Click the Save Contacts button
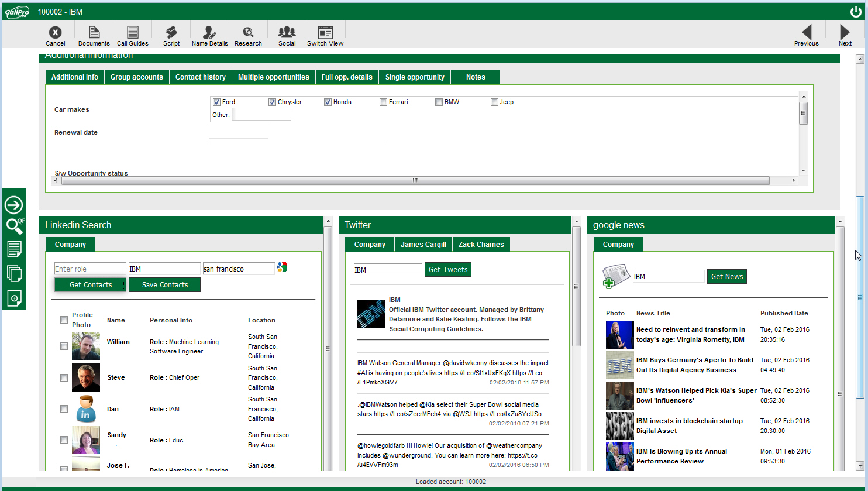868x491 pixels. click(x=165, y=285)
